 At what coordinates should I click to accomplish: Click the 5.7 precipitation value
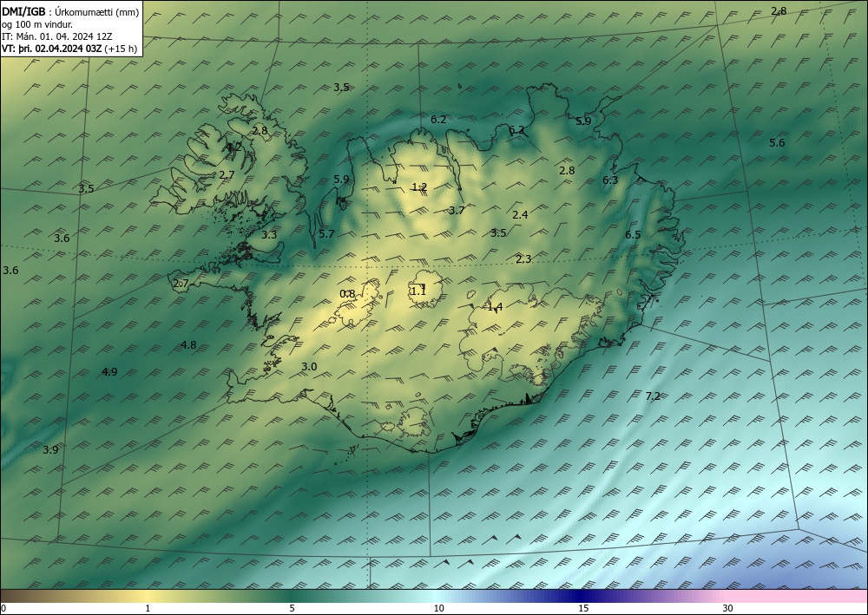tap(326, 234)
